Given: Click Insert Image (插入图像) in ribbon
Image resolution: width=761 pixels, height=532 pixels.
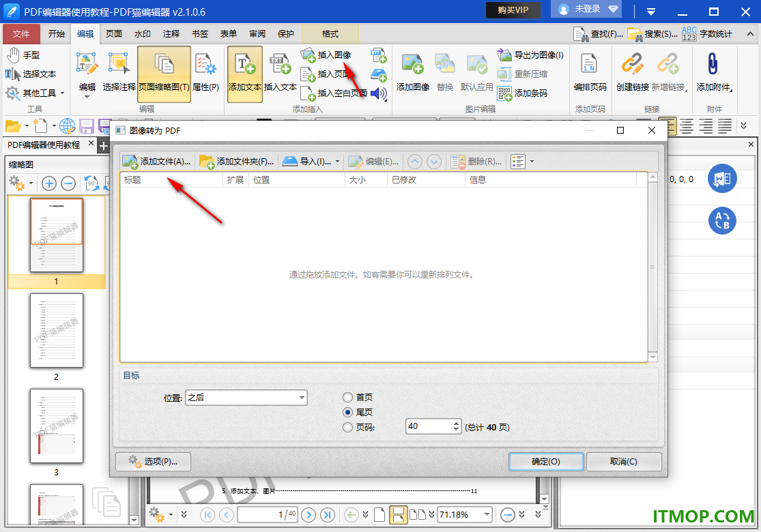Looking at the screenshot, I should coord(326,55).
